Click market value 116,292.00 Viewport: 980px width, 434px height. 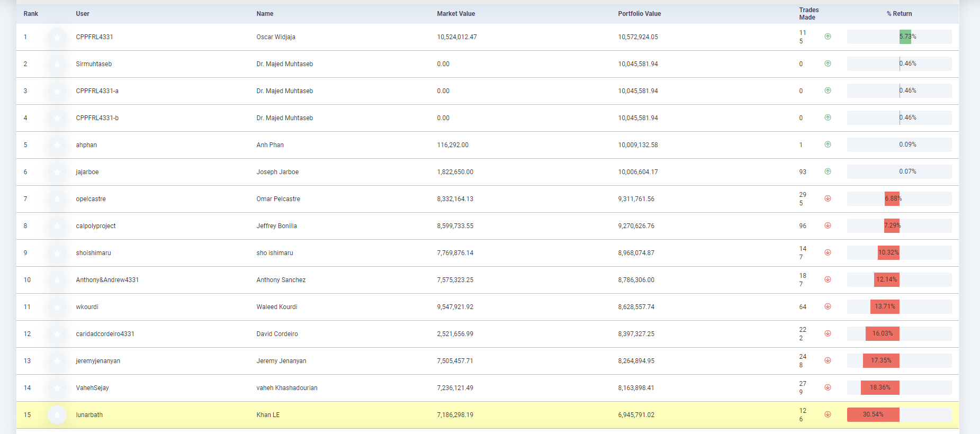(x=453, y=145)
